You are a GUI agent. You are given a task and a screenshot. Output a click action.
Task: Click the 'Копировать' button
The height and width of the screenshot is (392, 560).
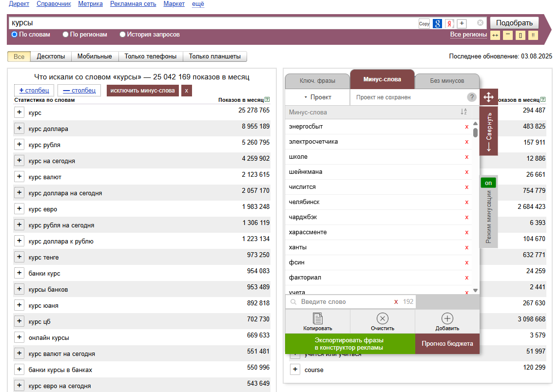coord(317,322)
